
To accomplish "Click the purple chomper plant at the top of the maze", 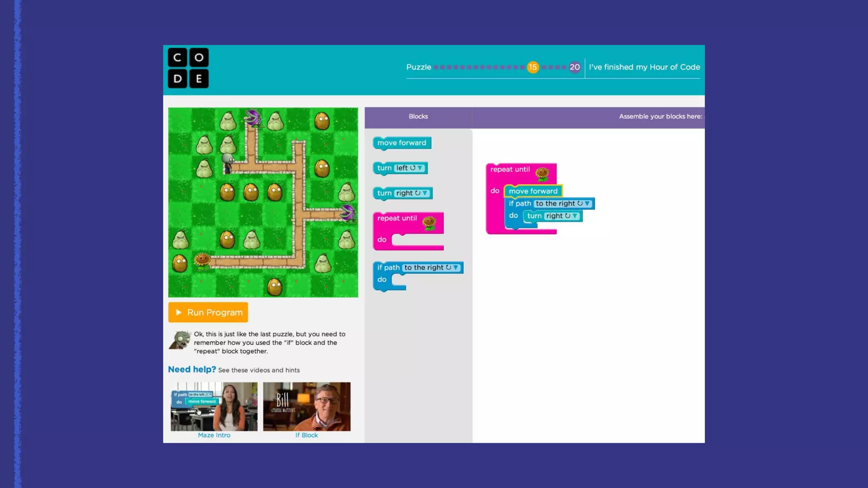I will coord(253,118).
